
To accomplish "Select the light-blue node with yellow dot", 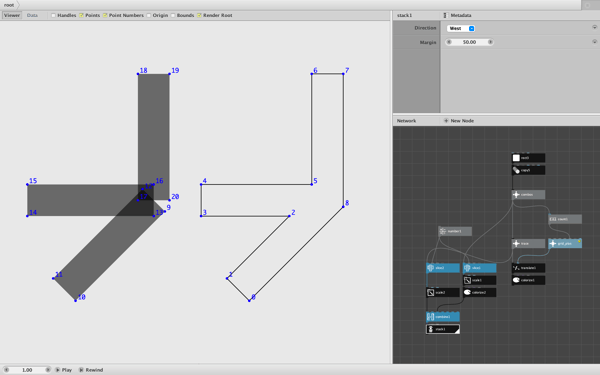I will click(x=565, y=243).
